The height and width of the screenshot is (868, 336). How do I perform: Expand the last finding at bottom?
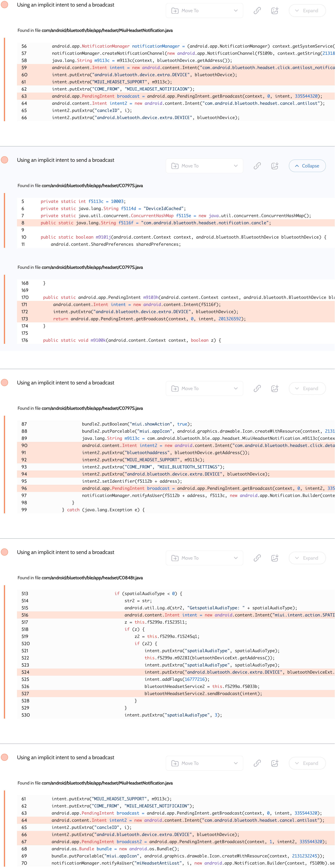pos(307,763)
